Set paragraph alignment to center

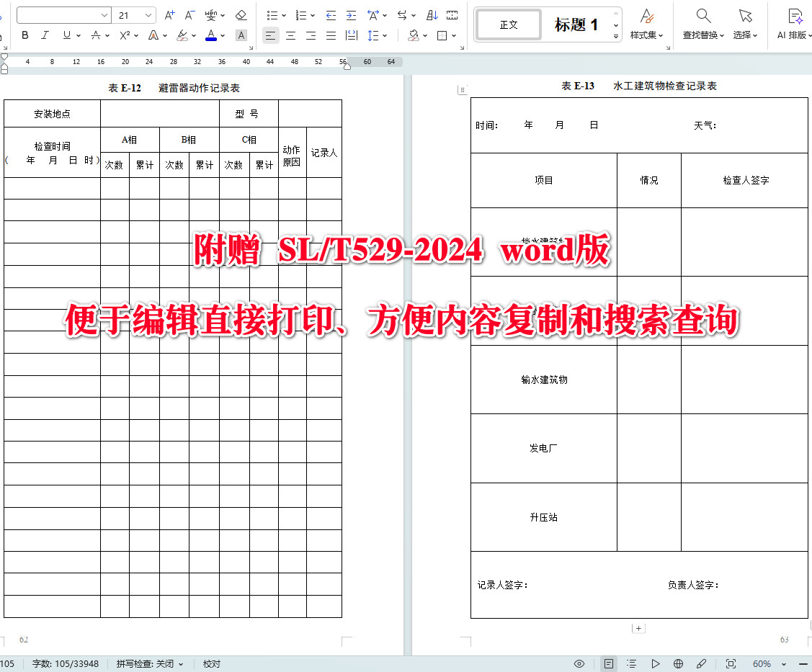tap(290, 35)
